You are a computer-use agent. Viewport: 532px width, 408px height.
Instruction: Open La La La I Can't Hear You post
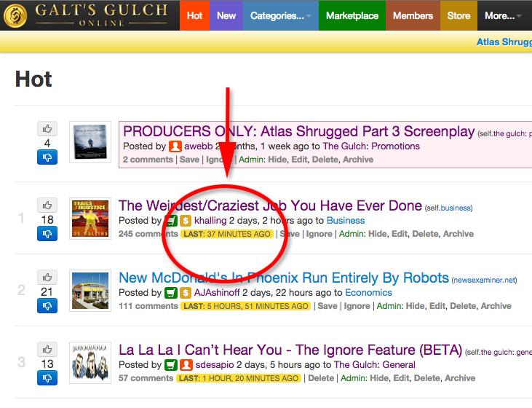[290, 350]
